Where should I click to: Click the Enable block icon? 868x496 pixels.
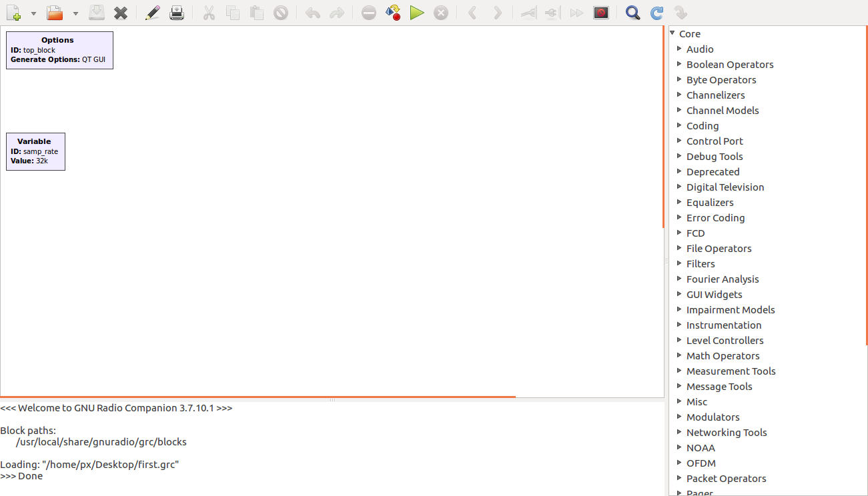pos(529,13)
